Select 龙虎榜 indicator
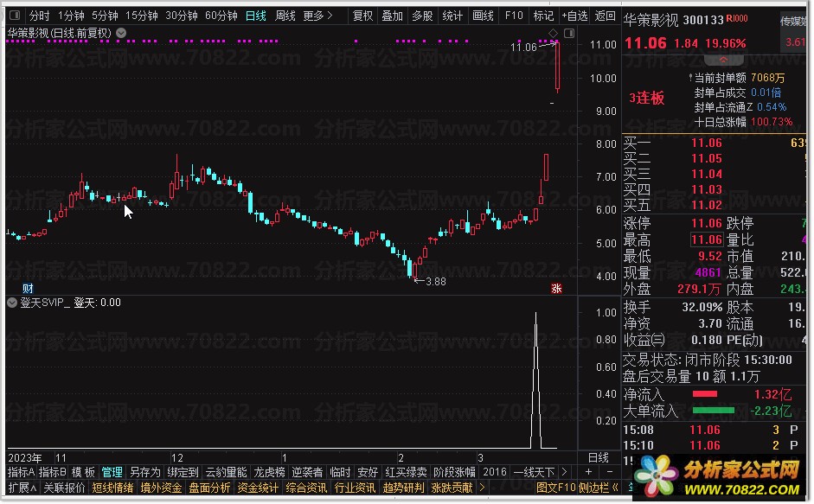This screenshot has height=504, width=814. pos(269,472)
